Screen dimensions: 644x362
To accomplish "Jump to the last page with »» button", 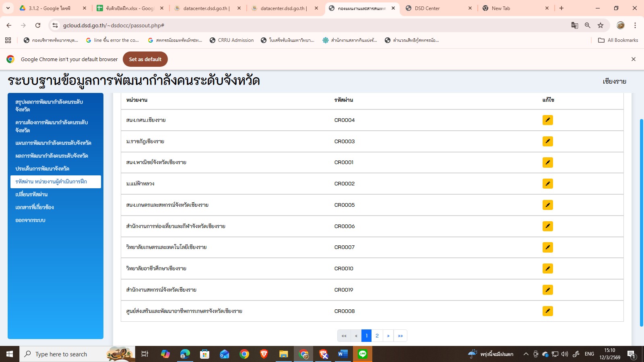I will pos(400,336).
